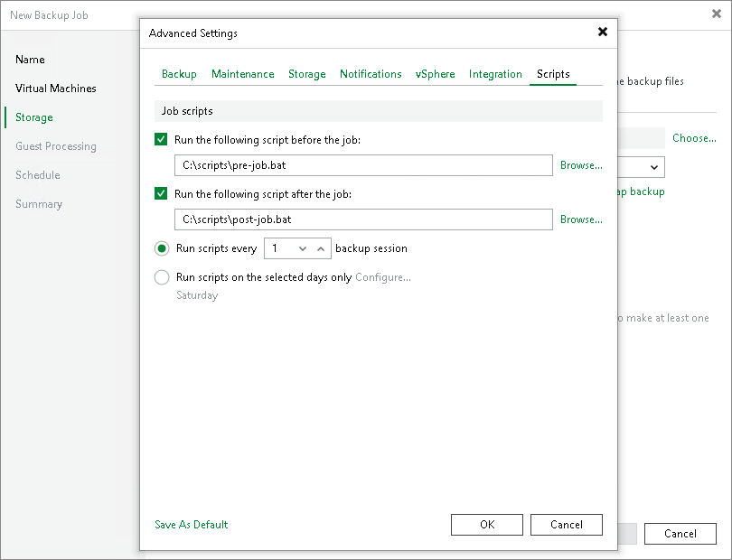Click the 'ap backup' link behind the dialog
Viewport: 732px width, 560px height.
(x=642, y=191)
